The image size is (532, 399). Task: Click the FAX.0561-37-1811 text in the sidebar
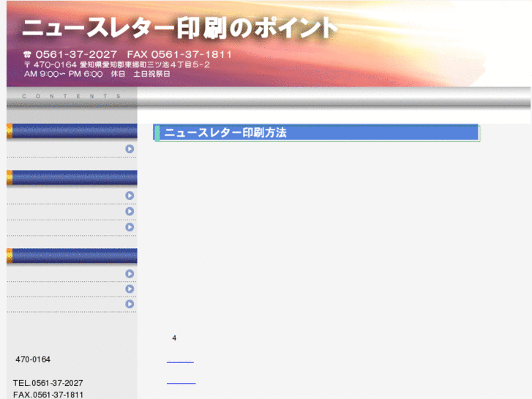[48, 395]
